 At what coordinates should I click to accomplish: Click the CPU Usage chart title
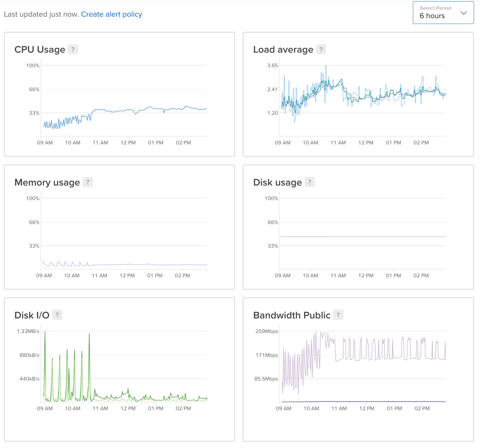(40, 49)
